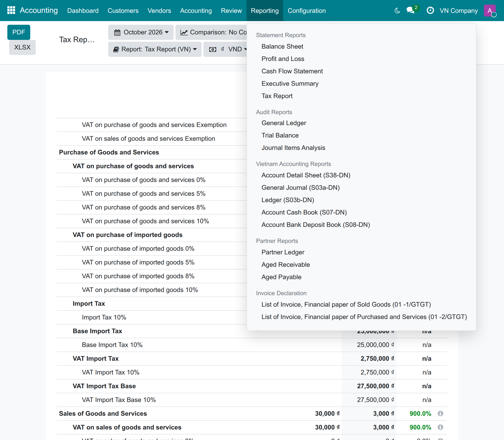504x440 pixels.
Task: Open the Cash Flow Statement report
Action: click(x=292, y=71)
